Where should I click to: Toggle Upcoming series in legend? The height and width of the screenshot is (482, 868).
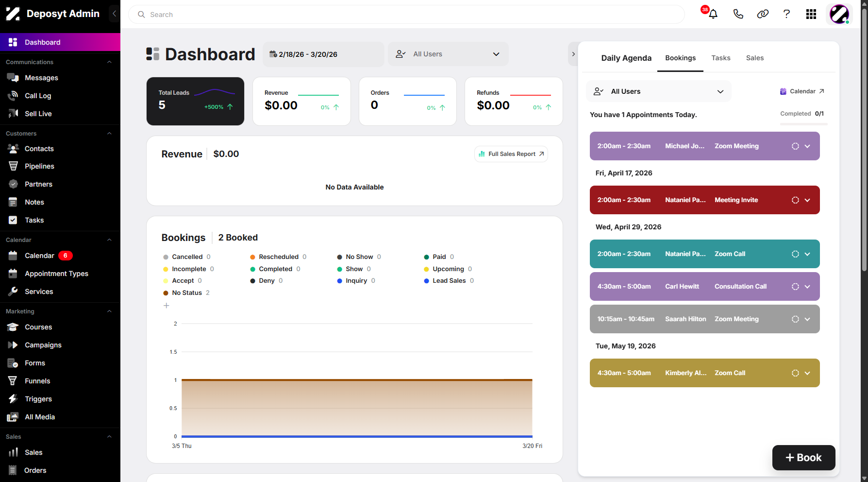[x=448, y=269]
